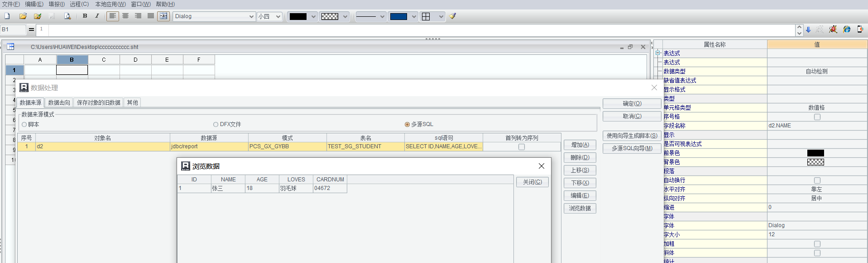Click the format painter brush icon
The width and height of the screenshot is (868, 263).
click(453, 16)
